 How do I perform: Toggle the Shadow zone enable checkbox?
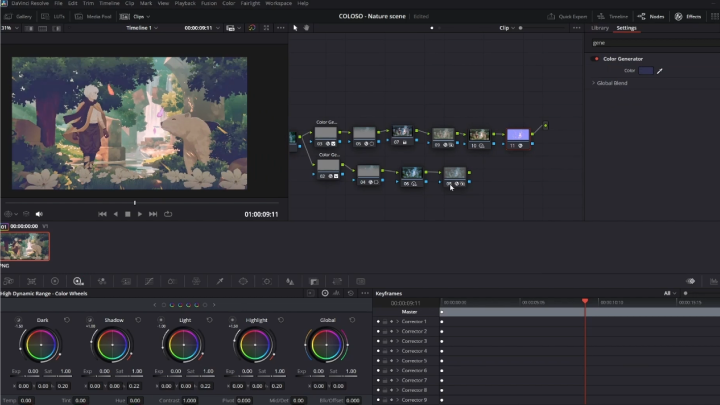point(90,320)
